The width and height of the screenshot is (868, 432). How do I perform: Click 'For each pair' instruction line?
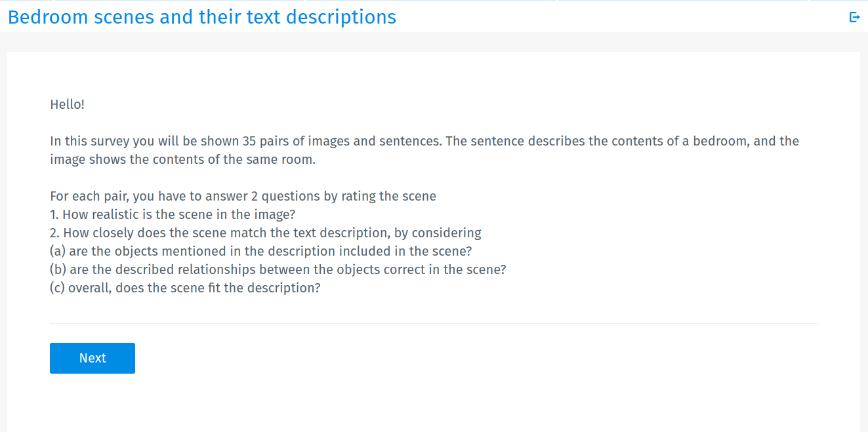[x=243, y=196]
